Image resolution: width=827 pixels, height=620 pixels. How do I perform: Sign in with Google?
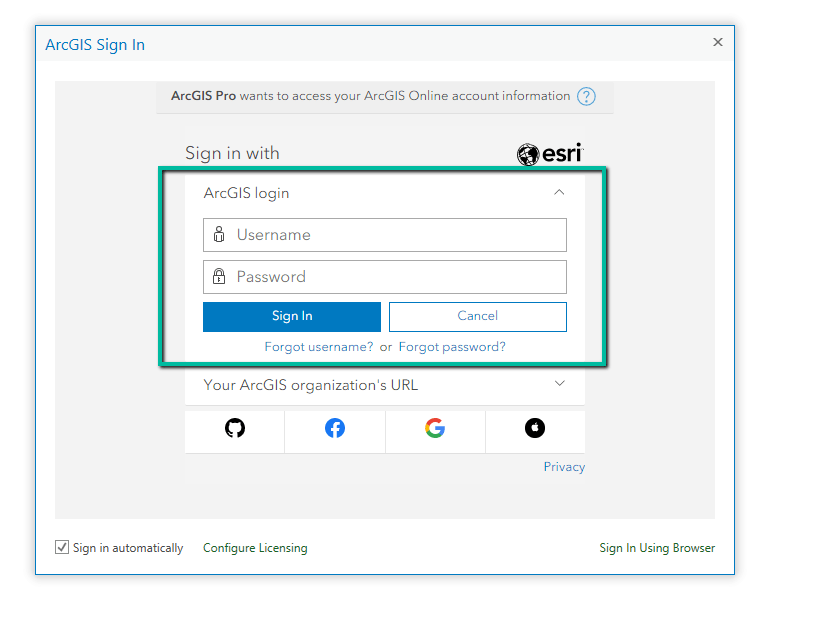(435, 428)
